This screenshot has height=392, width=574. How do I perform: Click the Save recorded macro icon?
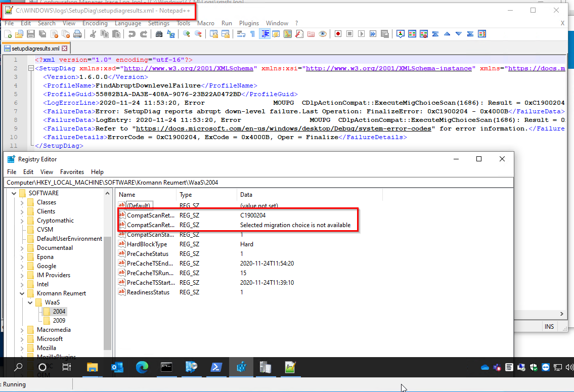coord(384,34)
